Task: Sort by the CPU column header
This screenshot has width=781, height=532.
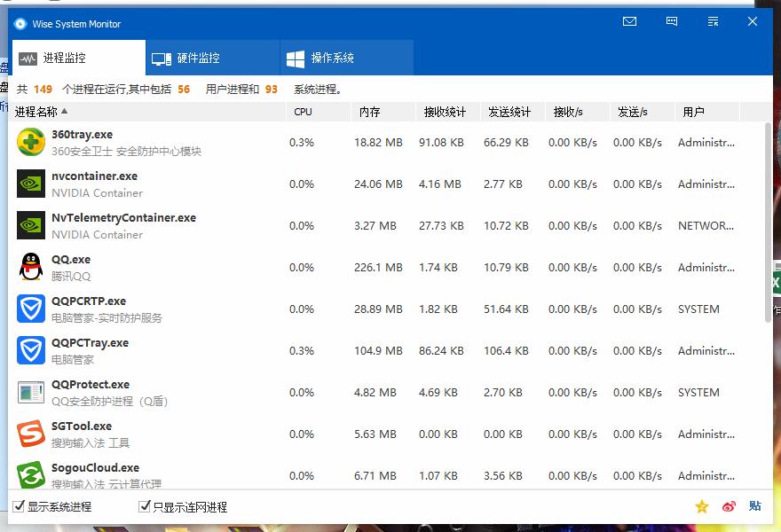Action: tap(304, 112)
